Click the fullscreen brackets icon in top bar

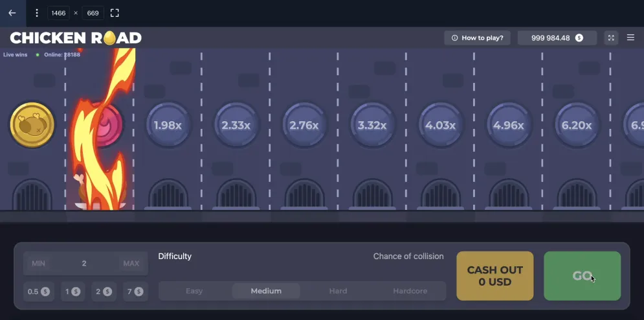(x=115, y=13)
